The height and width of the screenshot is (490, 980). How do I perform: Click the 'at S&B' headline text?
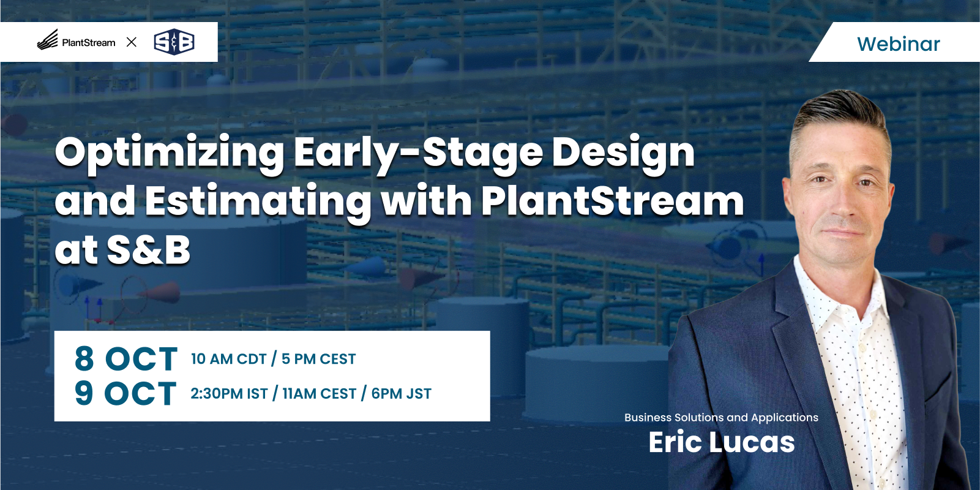point(122,249)
